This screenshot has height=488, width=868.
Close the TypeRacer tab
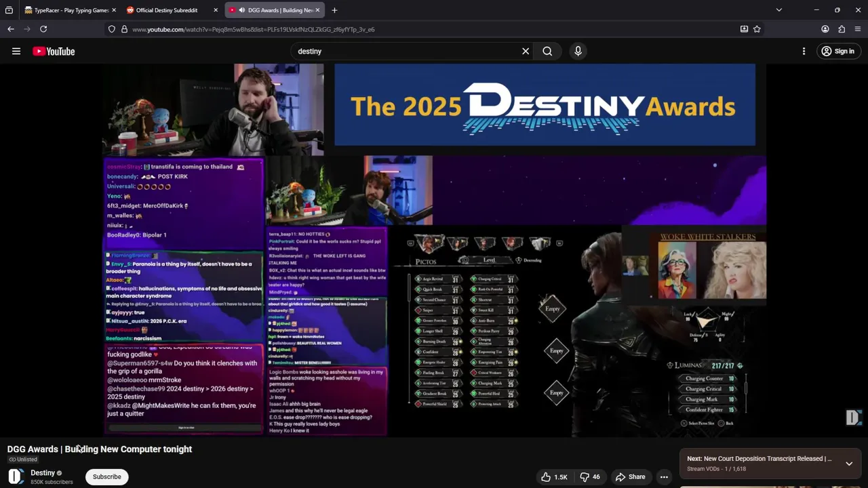tap(113, 10)
